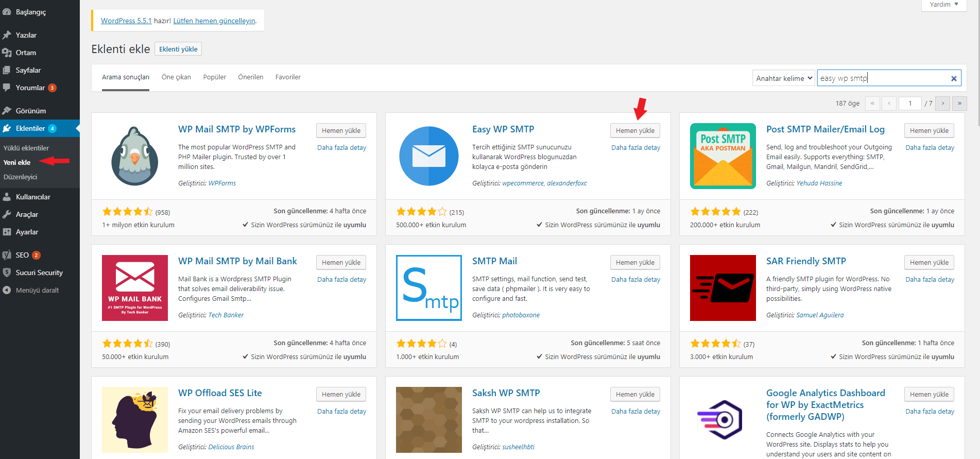Viewport: 980px width, 459px height.
Task: Click the Kullanıcılar user icon
Action: click(7, 197)
